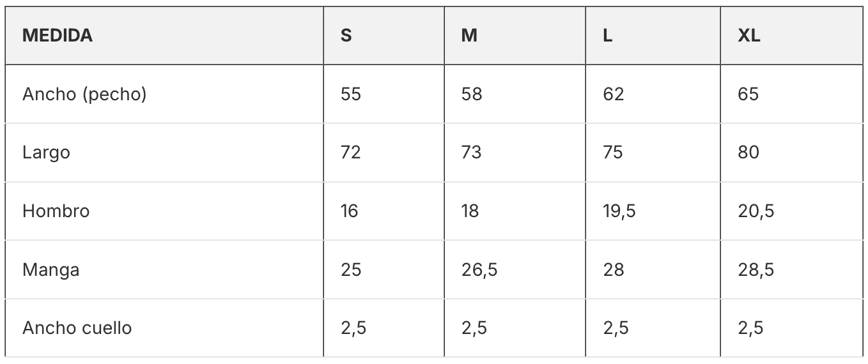Select the S size column header

click(x=346, y=36)
